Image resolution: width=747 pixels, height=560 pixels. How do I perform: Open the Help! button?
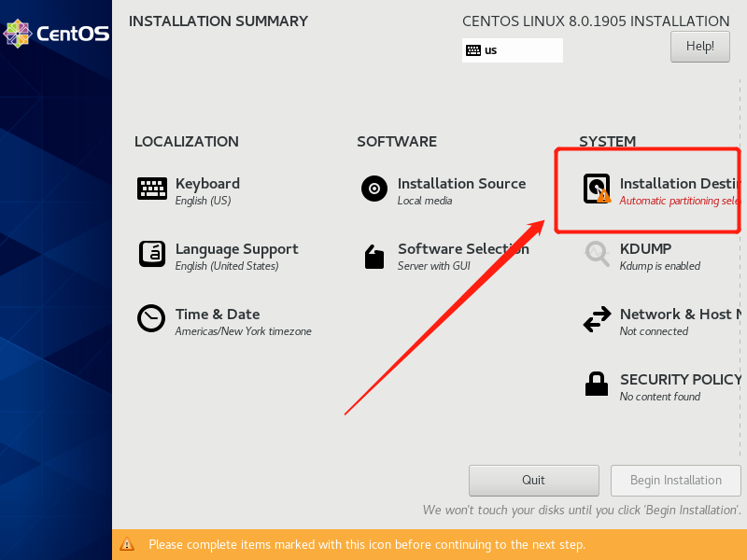[x=699, y=47]
